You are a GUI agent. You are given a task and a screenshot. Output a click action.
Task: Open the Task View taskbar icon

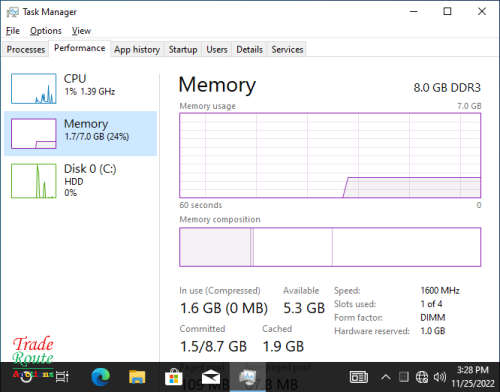click(x=62, y=377)
